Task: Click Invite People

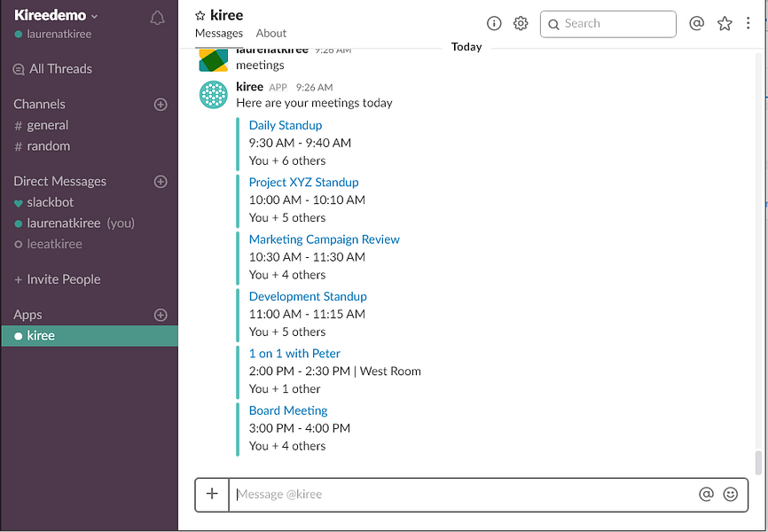Action: [x=58, y=279]
